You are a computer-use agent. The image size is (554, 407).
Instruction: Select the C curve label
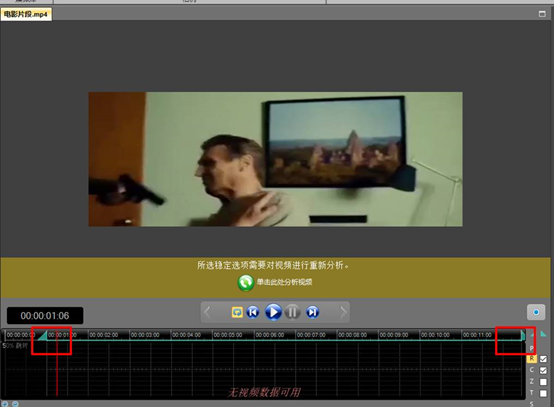point(531,370)
